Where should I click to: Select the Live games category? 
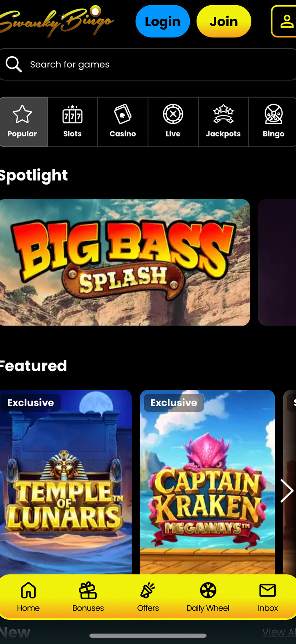coord(173,122)
